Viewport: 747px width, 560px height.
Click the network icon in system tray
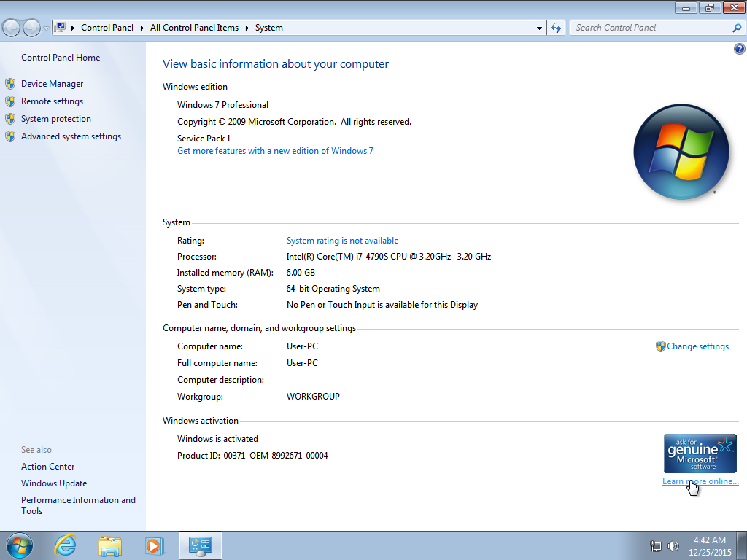pyautogui.click(x=655, y=545)
